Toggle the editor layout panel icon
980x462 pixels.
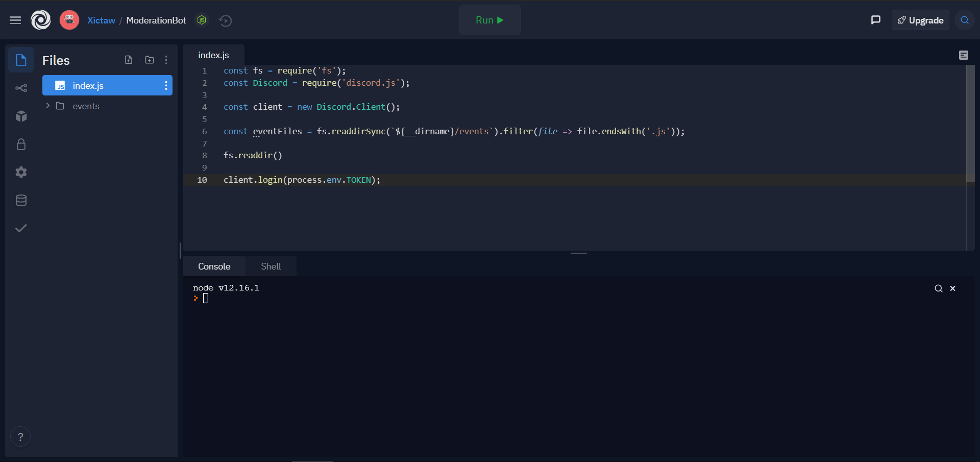click(x=964, y=55)
